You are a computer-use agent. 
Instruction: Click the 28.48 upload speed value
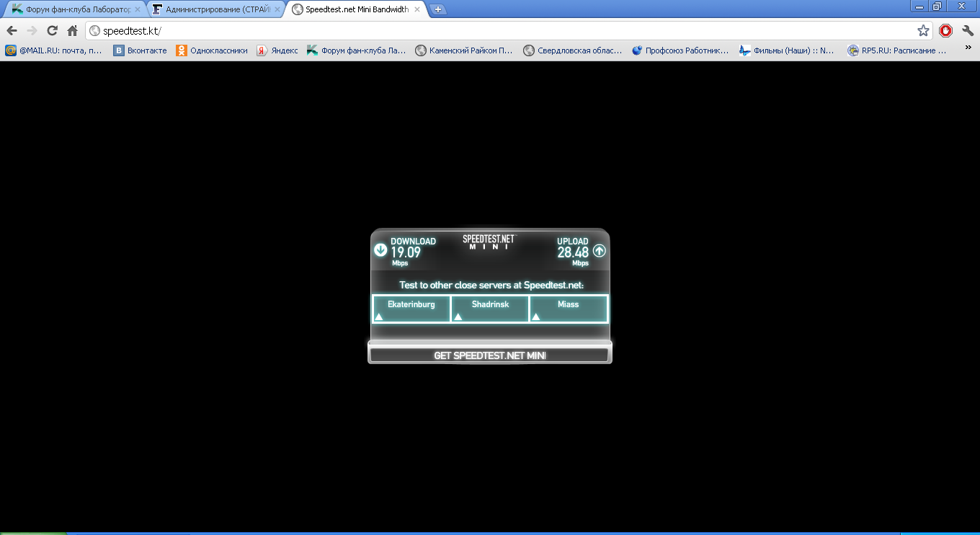pos(573,252)
